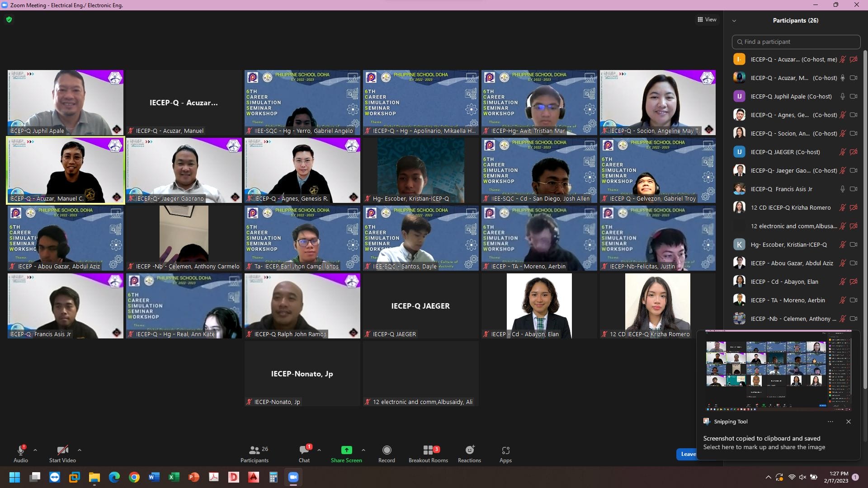Launch Microsoft Edge from taskbar

114,477
